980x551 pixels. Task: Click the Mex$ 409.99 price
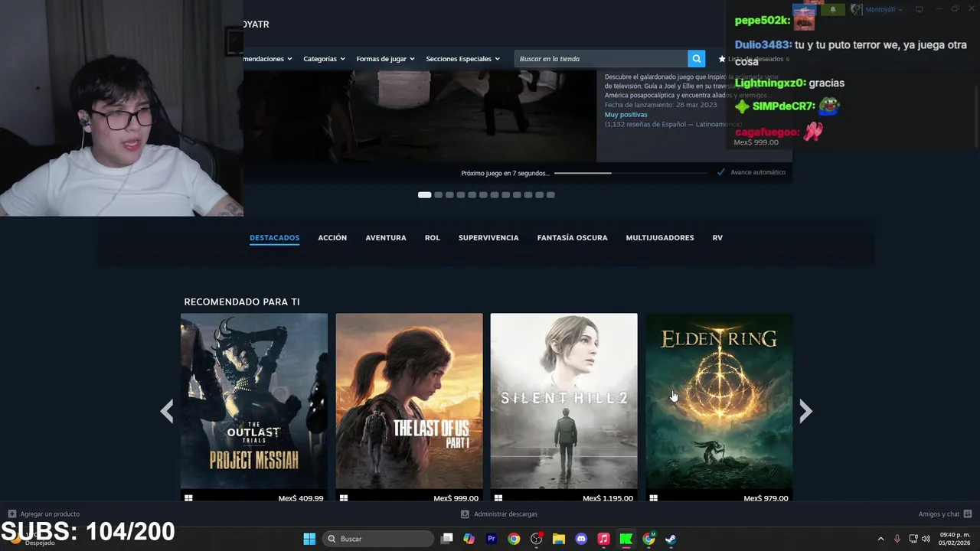click(x=301, y=498)
